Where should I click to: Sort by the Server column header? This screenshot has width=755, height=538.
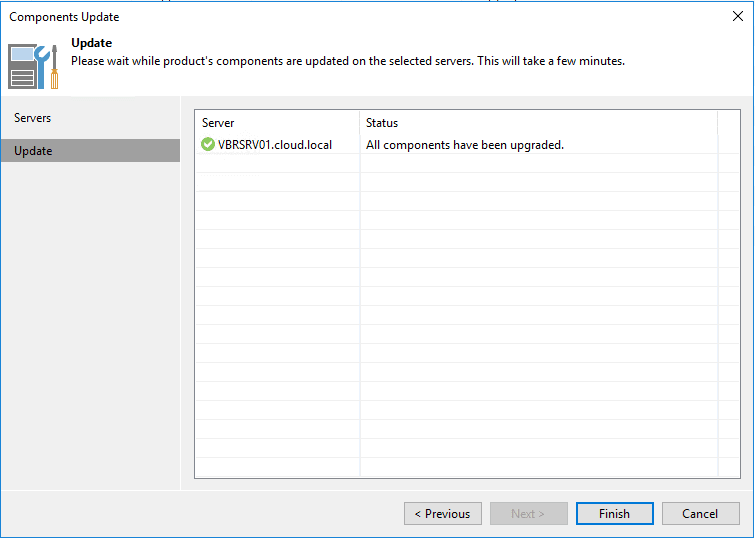(x=277, y=123)
